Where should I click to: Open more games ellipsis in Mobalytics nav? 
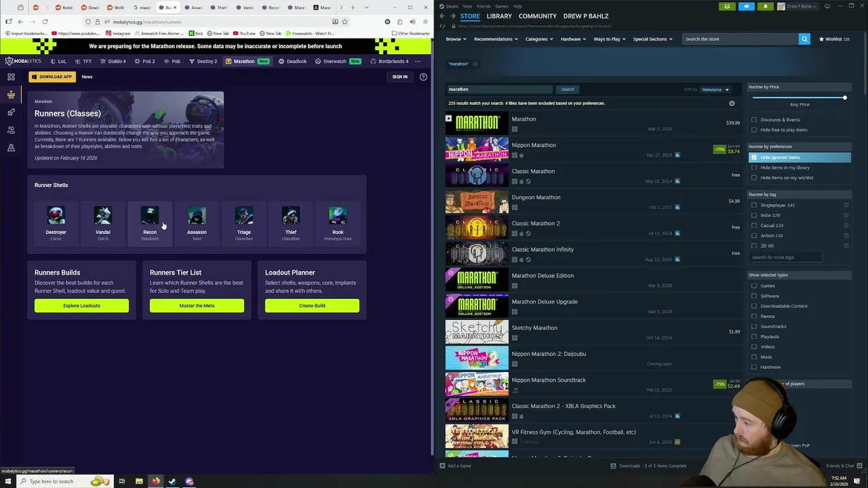click(x=418, y=61)
